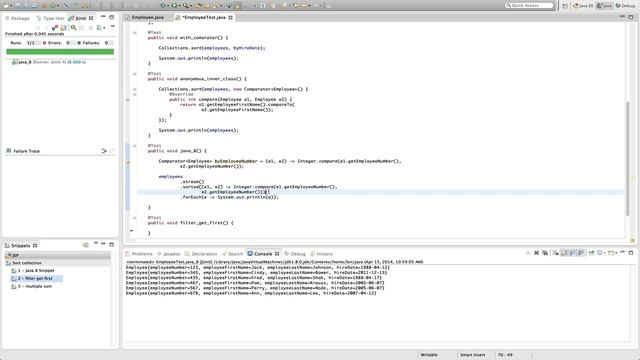Click the editor vertical scrollbar
This screenshot has height=360, width=640.
click(x=628, y=159)
